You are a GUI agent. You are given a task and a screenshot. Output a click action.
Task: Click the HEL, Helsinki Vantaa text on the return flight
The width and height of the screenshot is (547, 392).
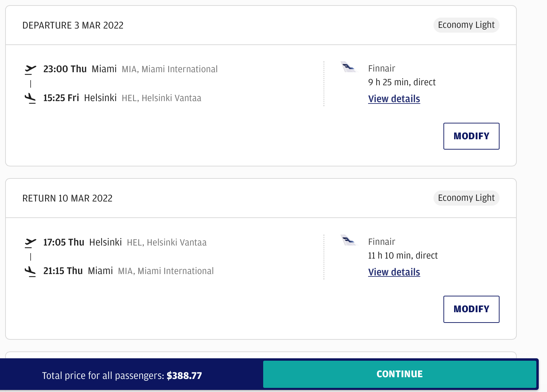coord(167,243)
